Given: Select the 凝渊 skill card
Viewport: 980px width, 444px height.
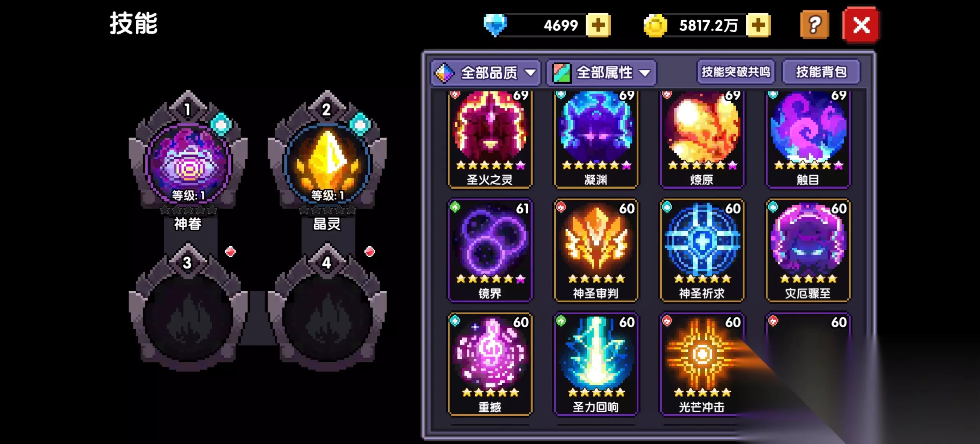Looking at the screenshot, I should click(x=596, y=140).
